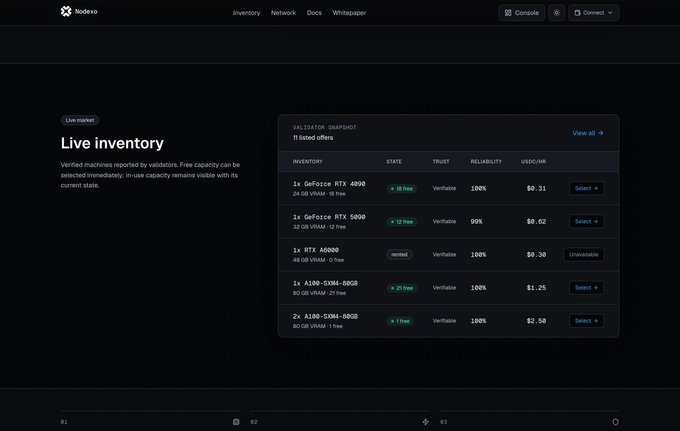
Task: Click the STATE column header
Action: pos(394,161)
